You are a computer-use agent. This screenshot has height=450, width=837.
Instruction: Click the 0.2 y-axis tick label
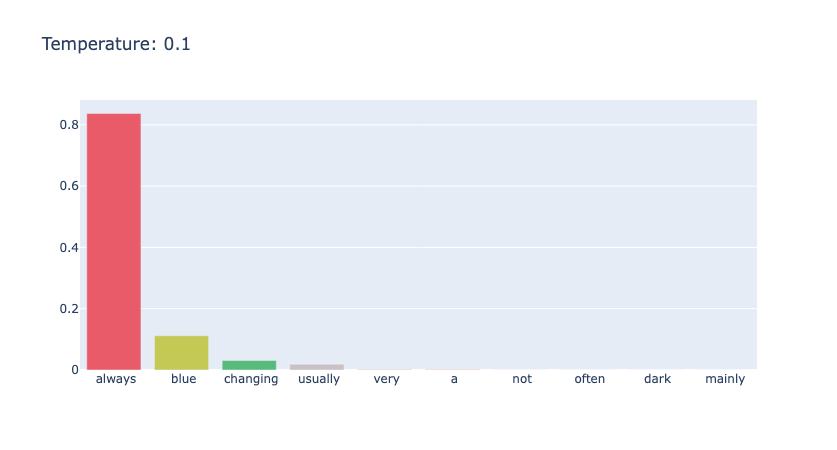[x=69, y=309]
